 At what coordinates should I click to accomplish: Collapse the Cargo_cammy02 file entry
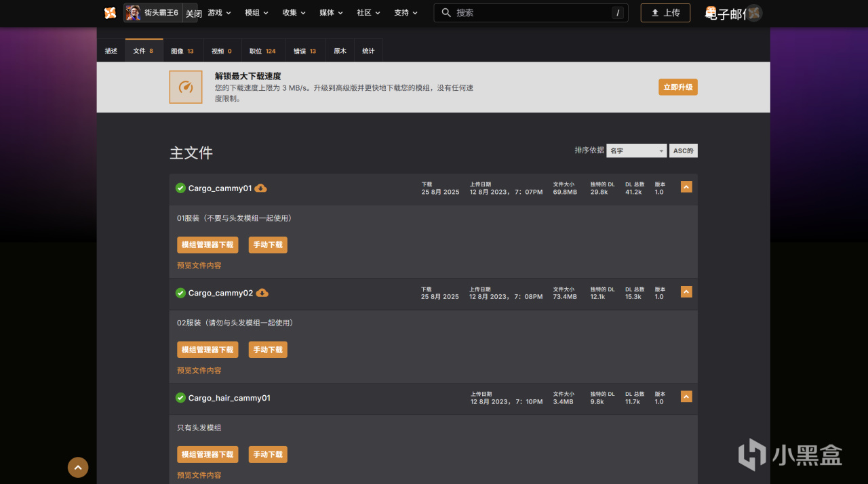(x=686, y=292)
